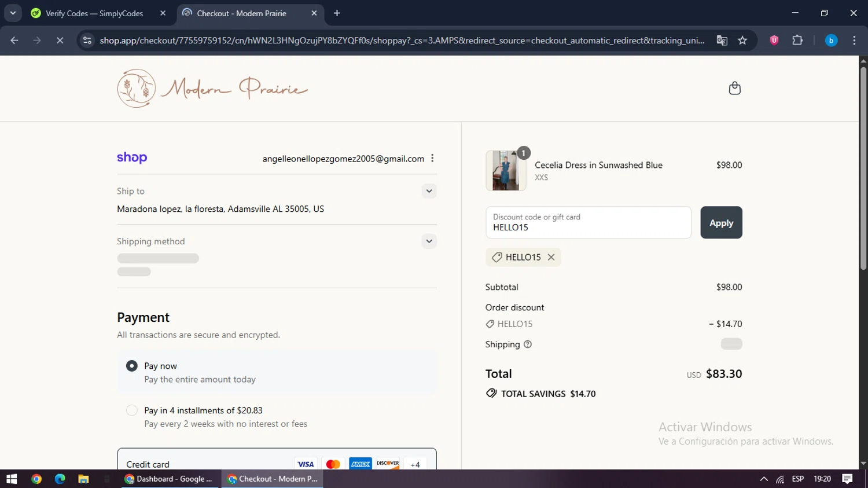Click the ESP language indicator
Viewport: 868px width, 488px height.
click(798, 479)
